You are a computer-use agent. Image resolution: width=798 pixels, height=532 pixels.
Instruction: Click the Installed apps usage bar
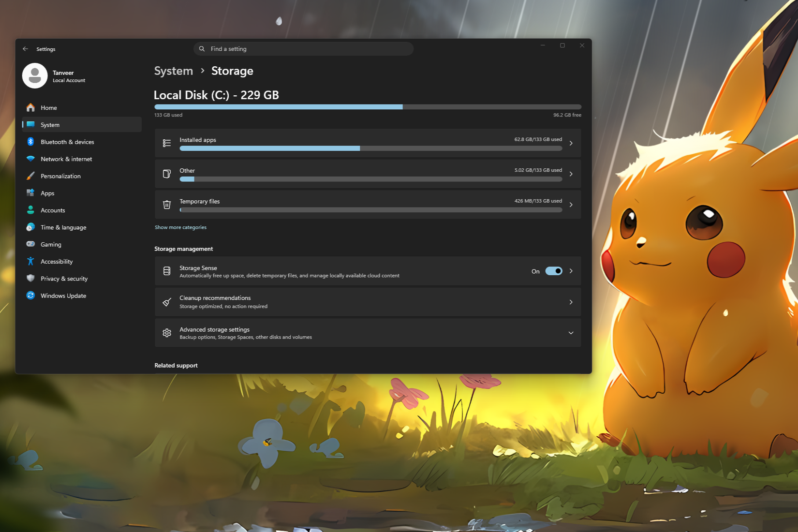tap(370, 148)
